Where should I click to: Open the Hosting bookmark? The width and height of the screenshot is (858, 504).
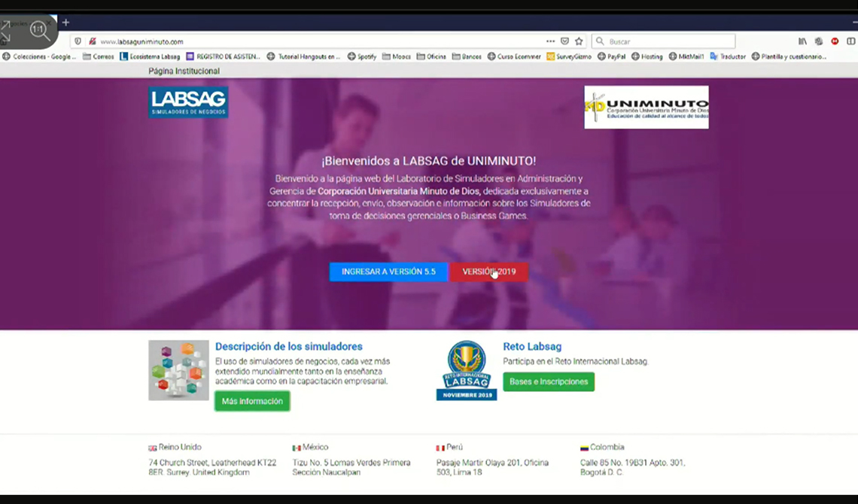(647, 56)
